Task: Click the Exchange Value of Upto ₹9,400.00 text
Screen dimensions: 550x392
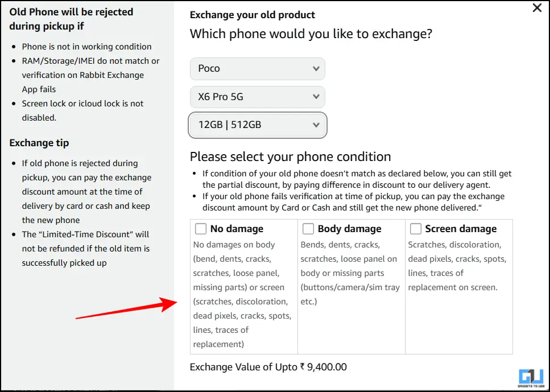Action: [268, 367]
